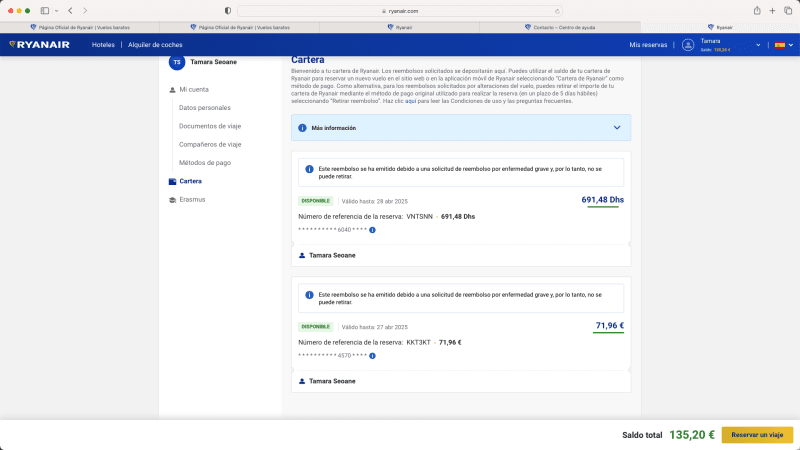Reload the page using the refresh icon
This screenshot has height=450, width=800.
coord(557,11)
